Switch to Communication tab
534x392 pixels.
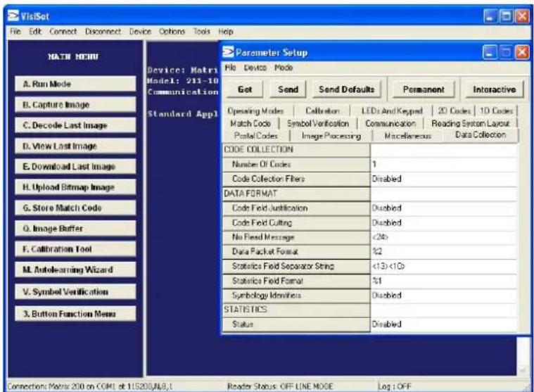[x=390, y=123]
